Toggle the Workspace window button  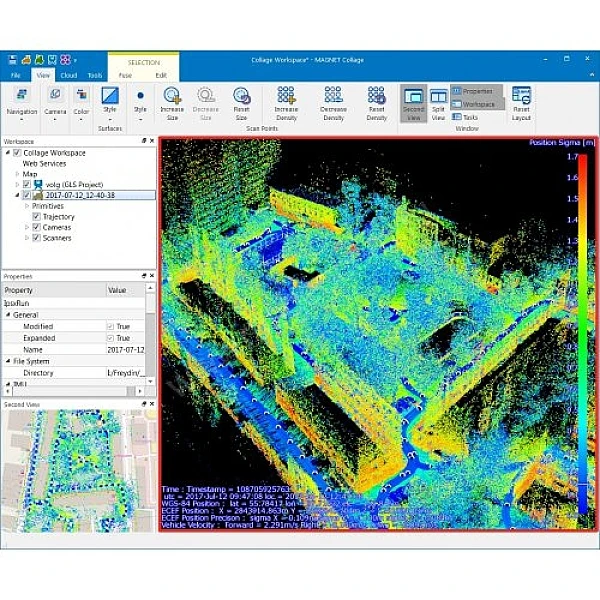[477, 104]
